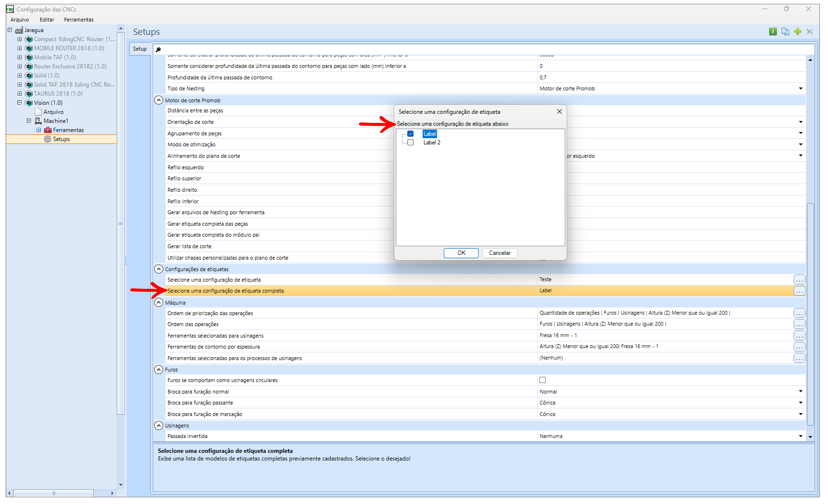Select the Gerar lista de corte row
The image size is (828, 504).
pyautogui.click(x=280, y=246)
